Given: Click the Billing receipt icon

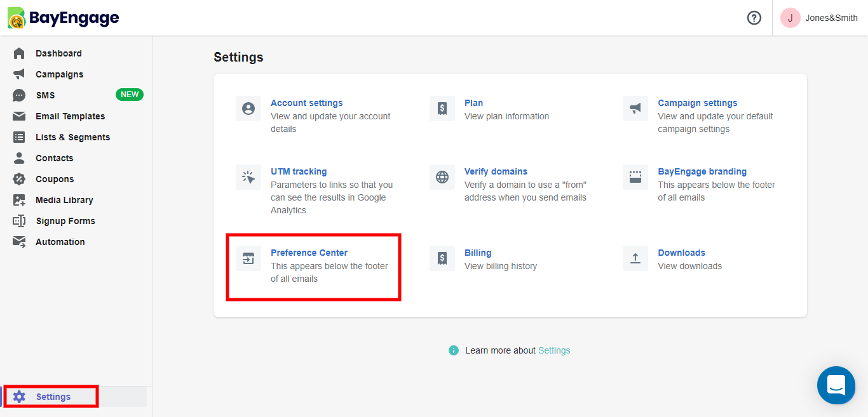Looking at the screenshot, I should [442, 258].
